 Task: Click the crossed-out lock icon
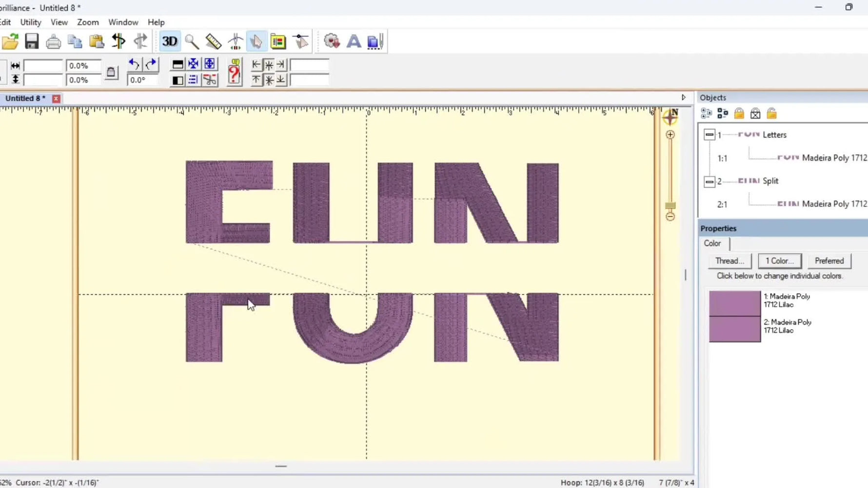coord(755,114)
